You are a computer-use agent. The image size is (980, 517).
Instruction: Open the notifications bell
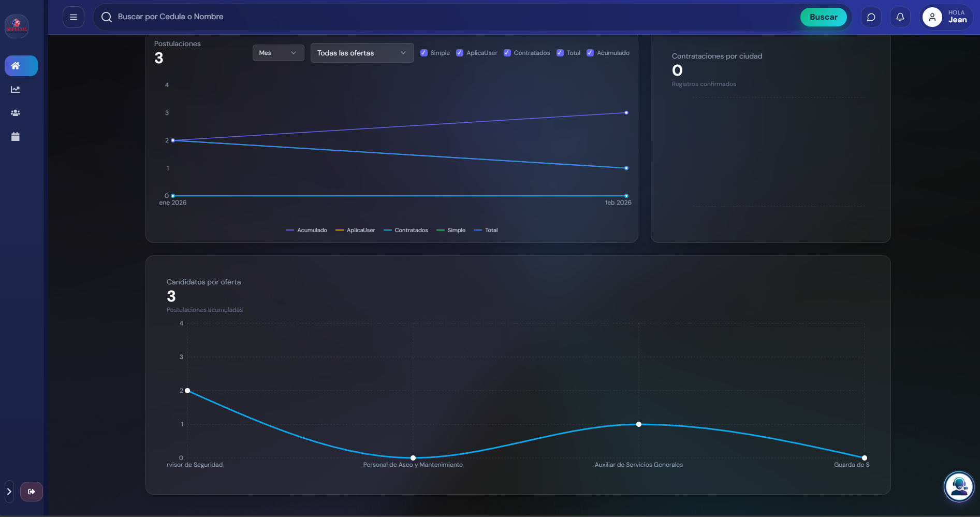[x=900, y=17]
